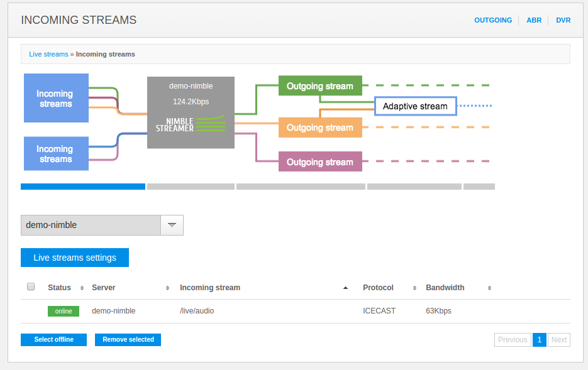This screenshot has height=370, width=588.
Task: Open the demo-nimble server dropdown
Action: (x=102, y=225)
